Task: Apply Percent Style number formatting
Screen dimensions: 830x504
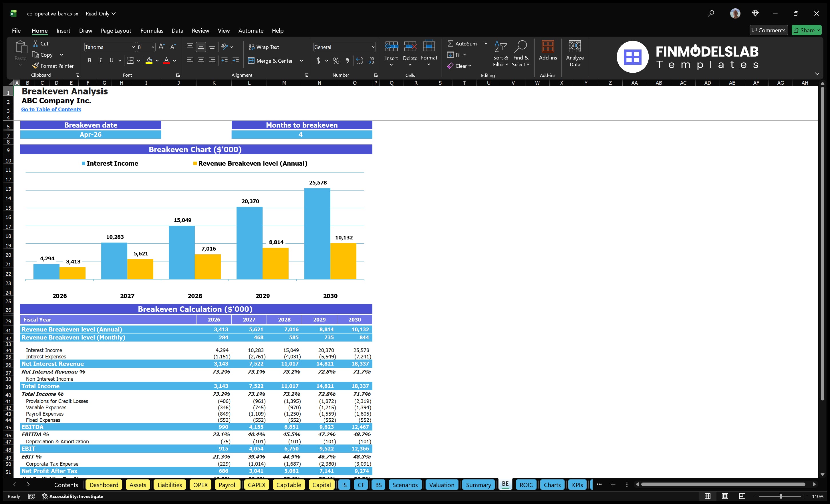Action: pos(335,61)
